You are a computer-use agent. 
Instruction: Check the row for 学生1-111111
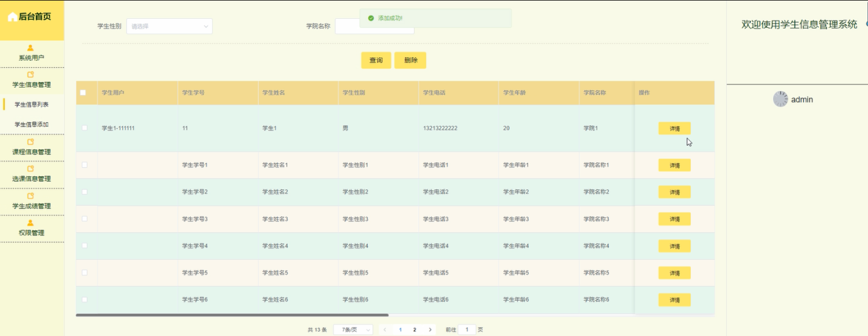click(x=84, y=128)
